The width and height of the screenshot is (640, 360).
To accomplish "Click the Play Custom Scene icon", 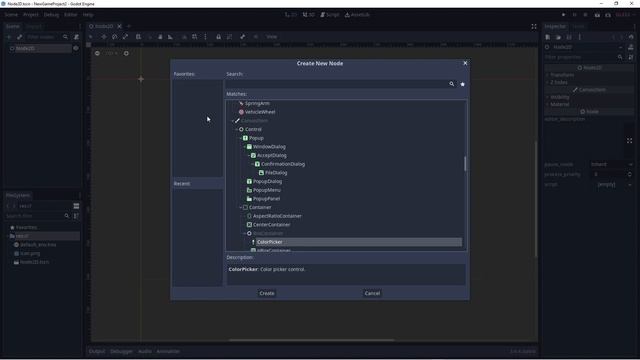I will click(608, 15).
